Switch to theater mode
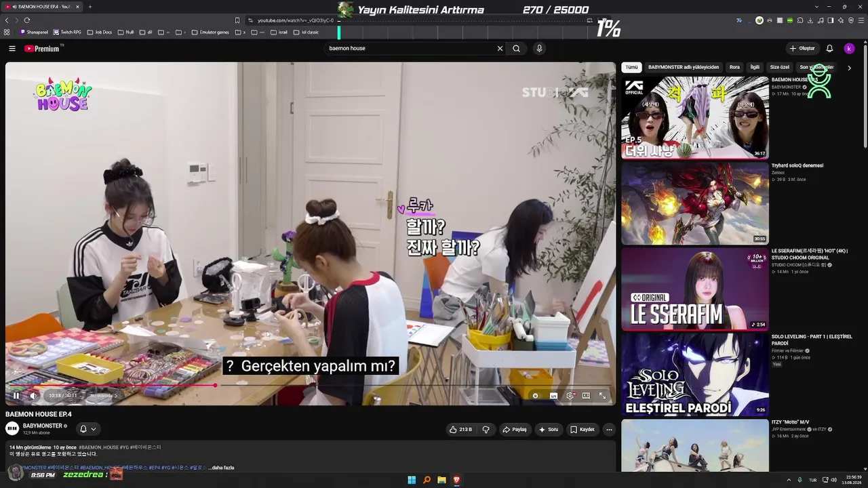 pos(586,396)
